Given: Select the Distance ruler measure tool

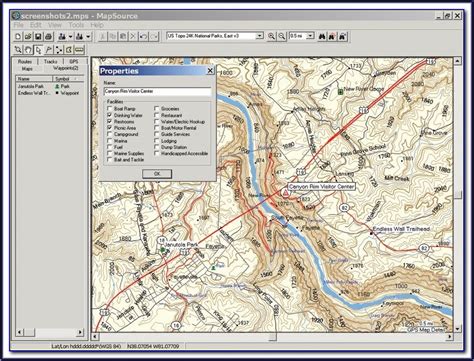Looking at the screenshot, I should [x=79, y=50].
